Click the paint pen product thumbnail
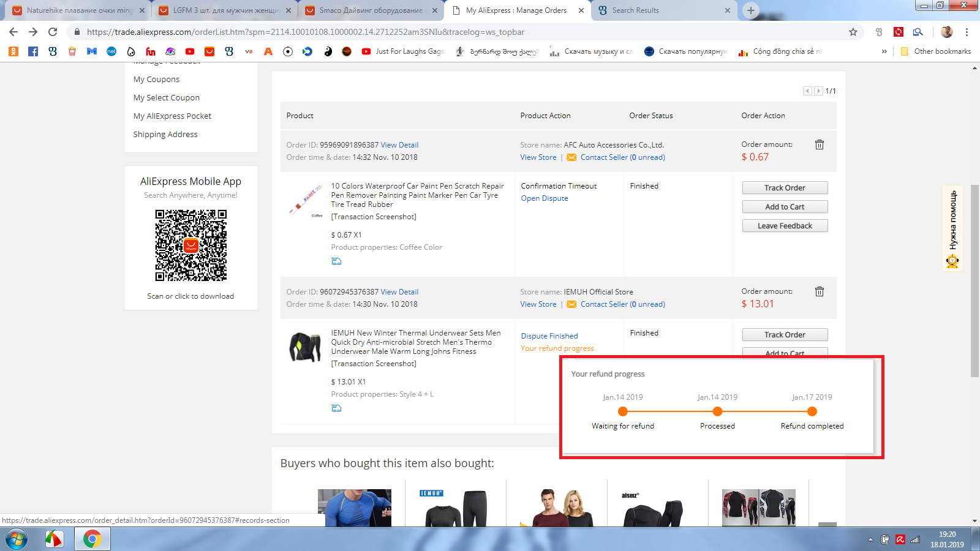The image size is (980, 551). (x=306, y=200)
